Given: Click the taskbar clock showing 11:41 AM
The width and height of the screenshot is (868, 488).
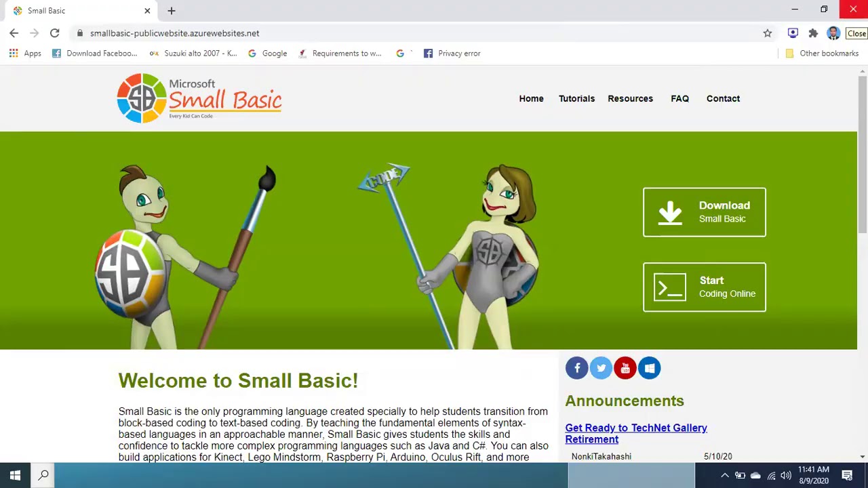Looking at the screenshot, I should (813, 476).
